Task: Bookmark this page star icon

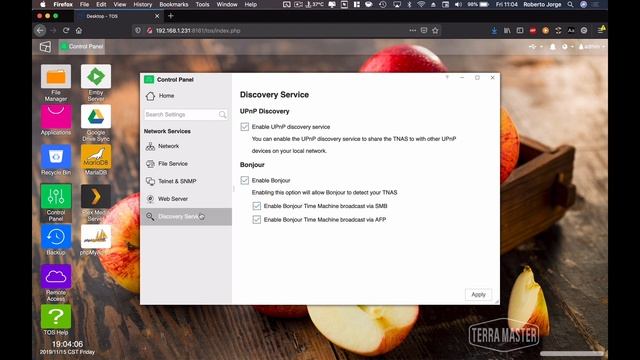Action: pos(435,30)
